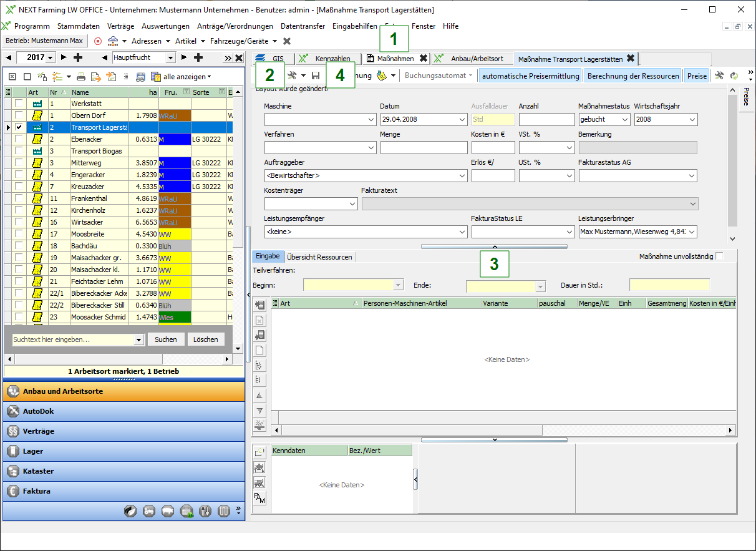Viewport: 756px width, 551px height.
Task: Click the Menge input field
Action: (x=424, y=148)
